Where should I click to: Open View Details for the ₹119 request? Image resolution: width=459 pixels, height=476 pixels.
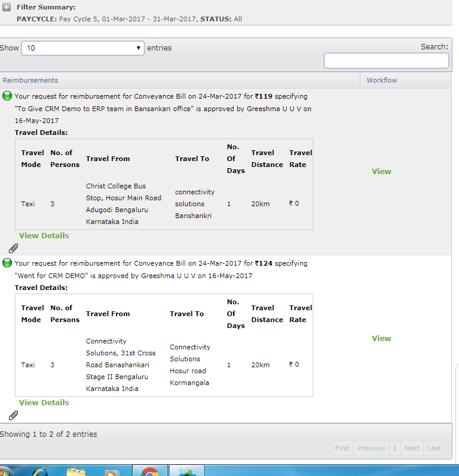(44, 236)
